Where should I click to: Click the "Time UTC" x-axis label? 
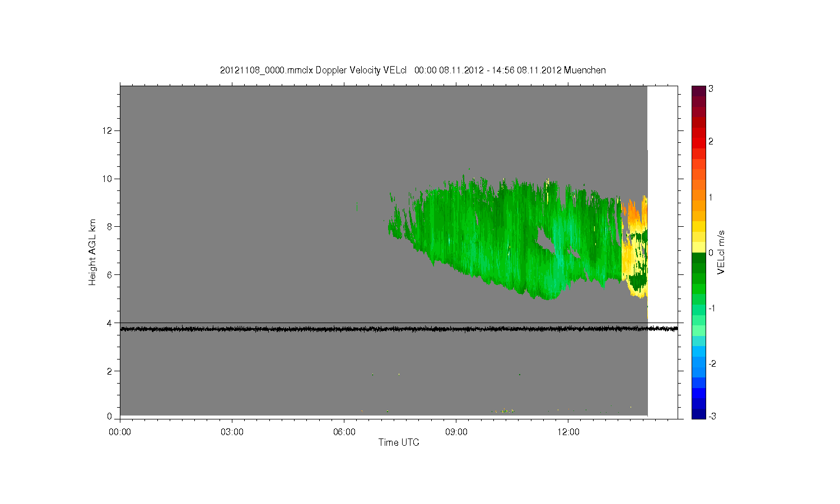pos(398,442)
